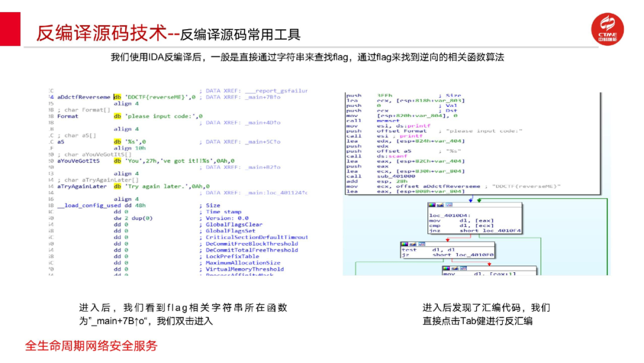Click the 'cmp dl, [ecx]' instruction

point(462,226)
